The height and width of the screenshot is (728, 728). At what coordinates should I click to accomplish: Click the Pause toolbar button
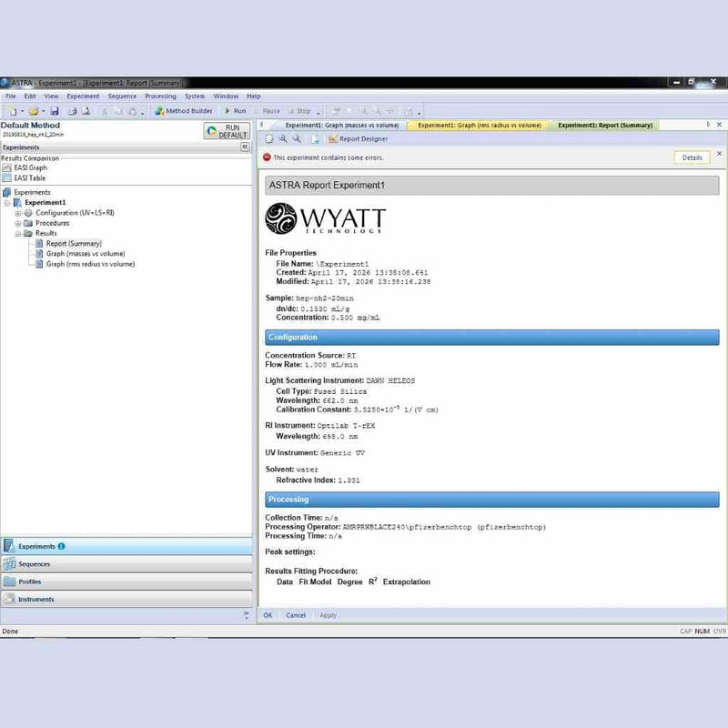pos(268,111)
